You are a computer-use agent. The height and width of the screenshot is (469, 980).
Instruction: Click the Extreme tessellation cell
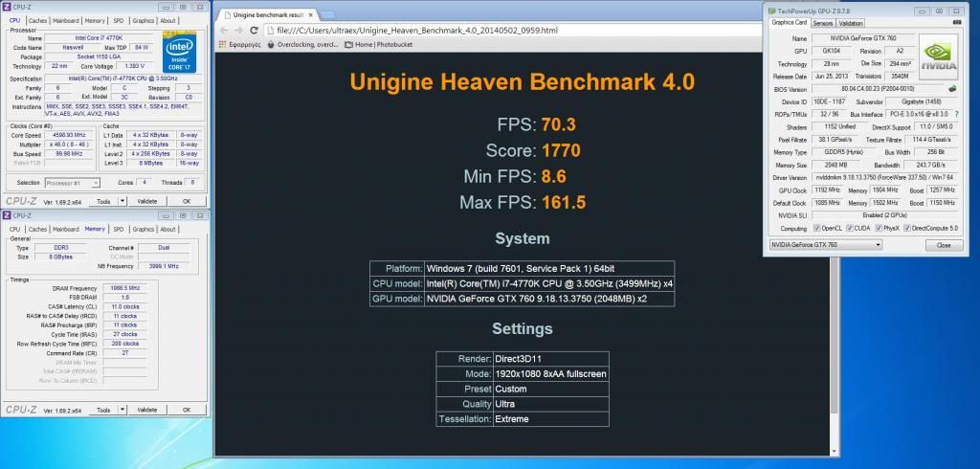[x=550, y=419]
